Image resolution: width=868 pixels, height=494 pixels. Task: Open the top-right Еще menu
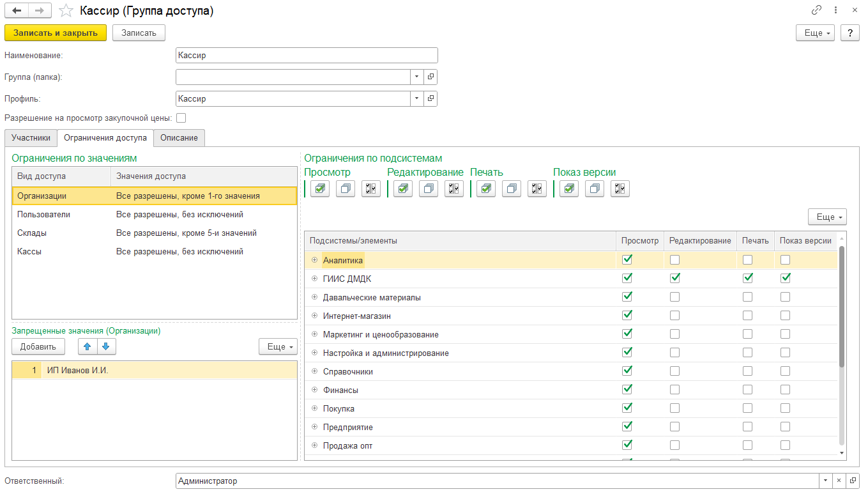tap(815, 33)
